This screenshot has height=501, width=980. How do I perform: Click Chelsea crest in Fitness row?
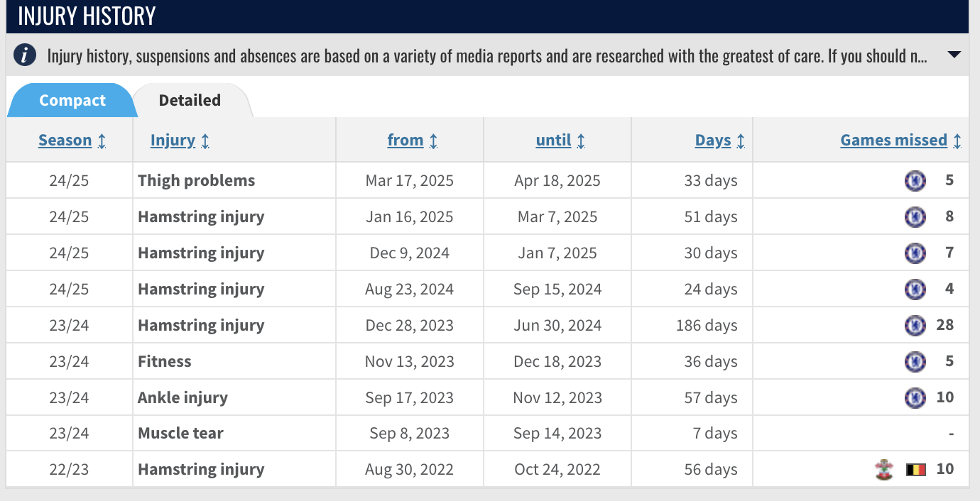pos(915,362)
